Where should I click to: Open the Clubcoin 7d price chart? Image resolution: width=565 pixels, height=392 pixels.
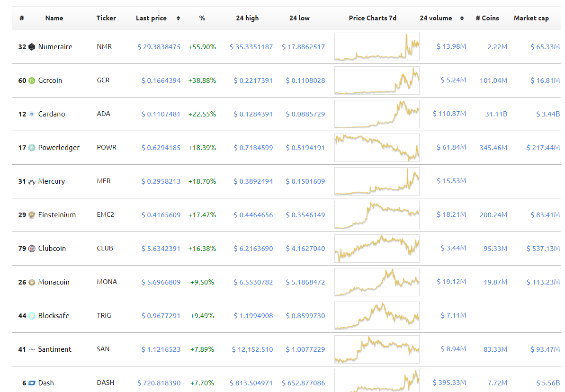377,249
